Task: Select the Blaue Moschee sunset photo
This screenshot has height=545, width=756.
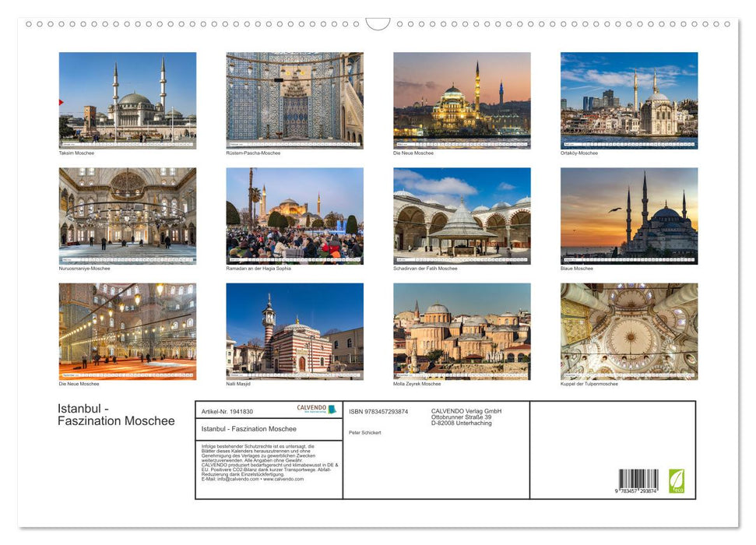Action: click(629, 214)
